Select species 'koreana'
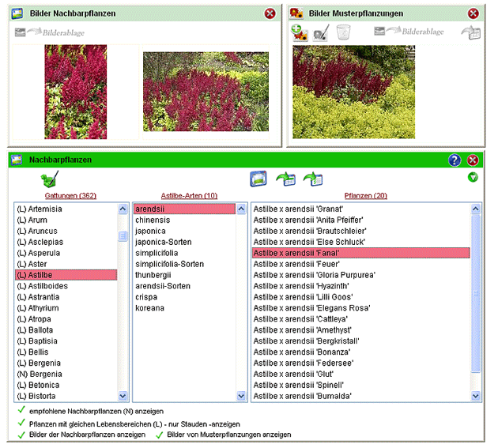 184,308
